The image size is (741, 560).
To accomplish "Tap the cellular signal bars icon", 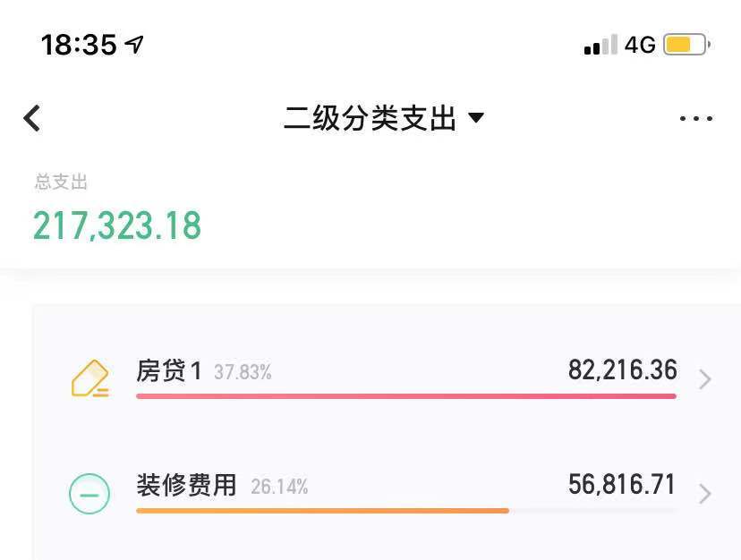I will pos(600,45).
